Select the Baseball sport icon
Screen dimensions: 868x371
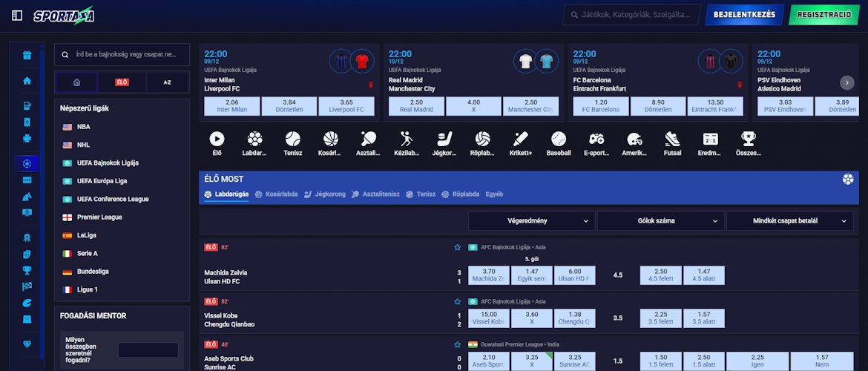(558, 139)
